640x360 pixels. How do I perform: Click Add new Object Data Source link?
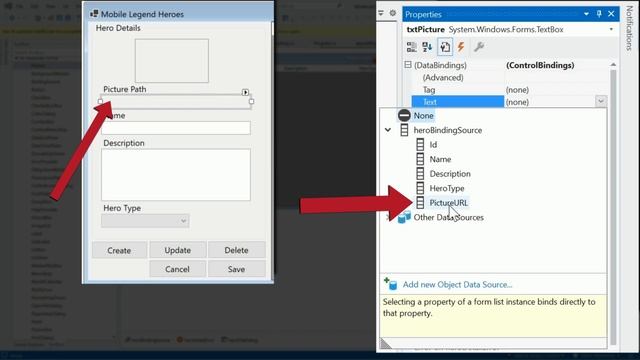click(457, 284)
